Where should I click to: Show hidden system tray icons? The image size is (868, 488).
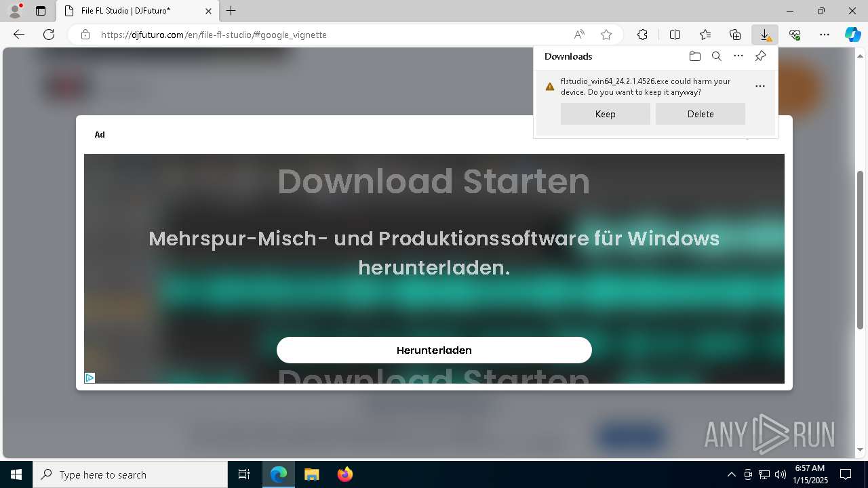[731, 474]
